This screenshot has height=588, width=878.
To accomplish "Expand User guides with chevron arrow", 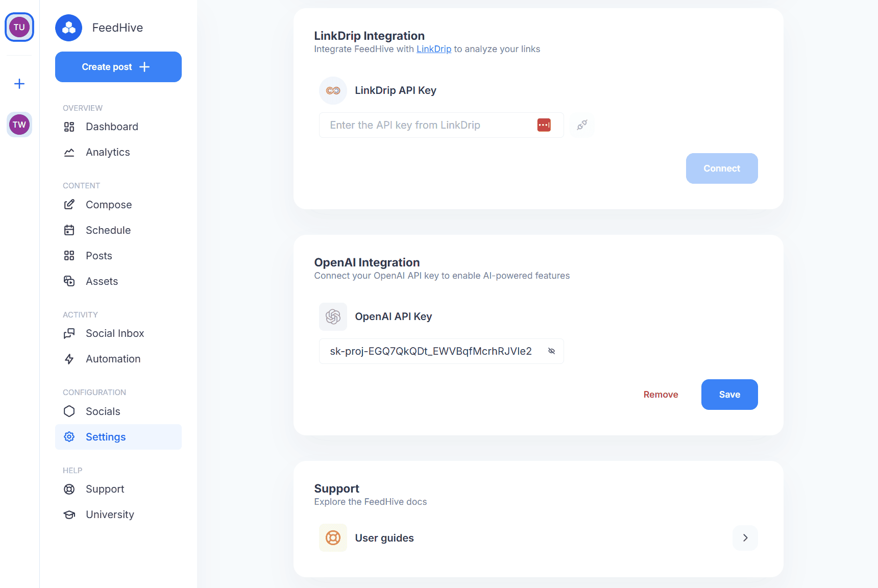I will click(745, 538).
